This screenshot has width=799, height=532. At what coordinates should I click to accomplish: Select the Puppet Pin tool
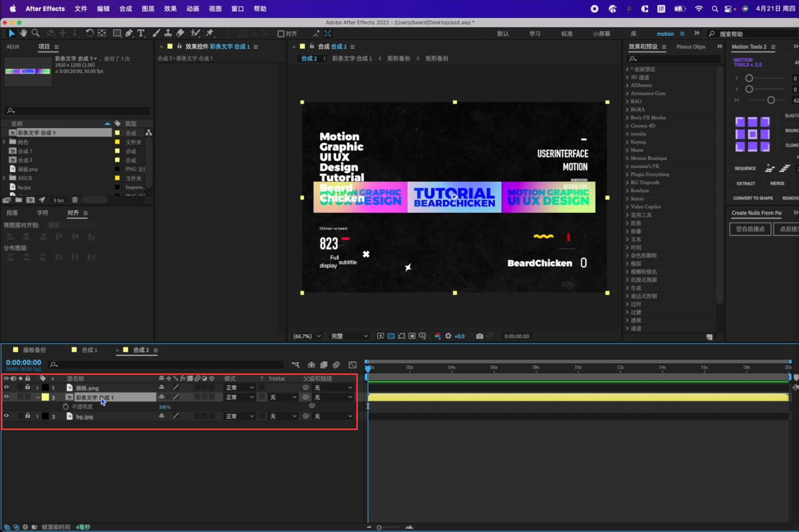210,33
